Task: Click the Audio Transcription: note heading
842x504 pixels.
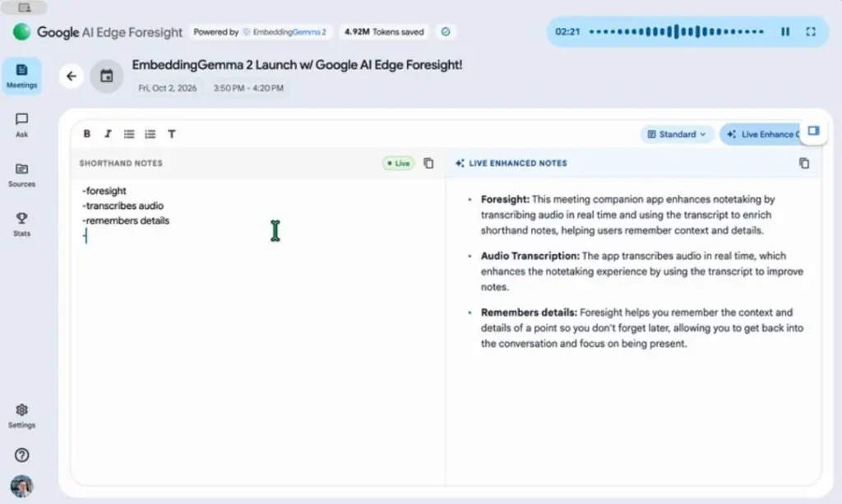Action: (530, 256)
